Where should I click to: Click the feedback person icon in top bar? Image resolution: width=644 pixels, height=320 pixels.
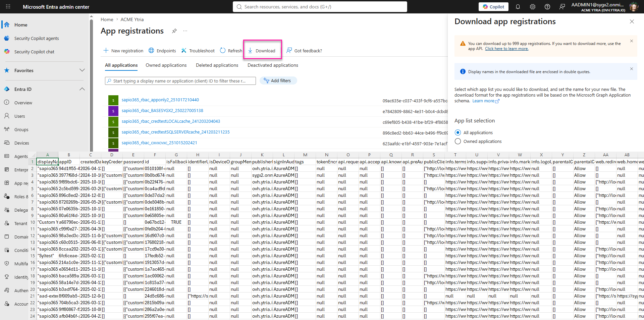562,7
